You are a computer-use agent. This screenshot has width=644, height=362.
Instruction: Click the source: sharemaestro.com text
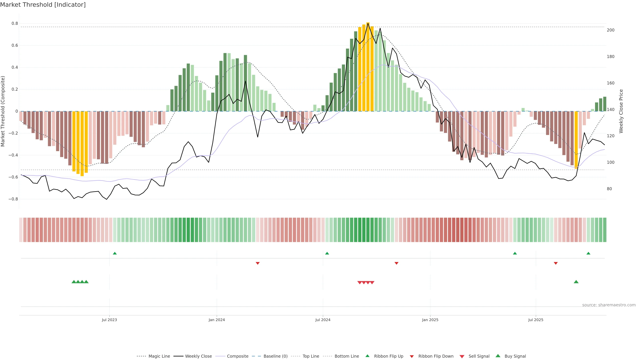[x=609, y=305]
